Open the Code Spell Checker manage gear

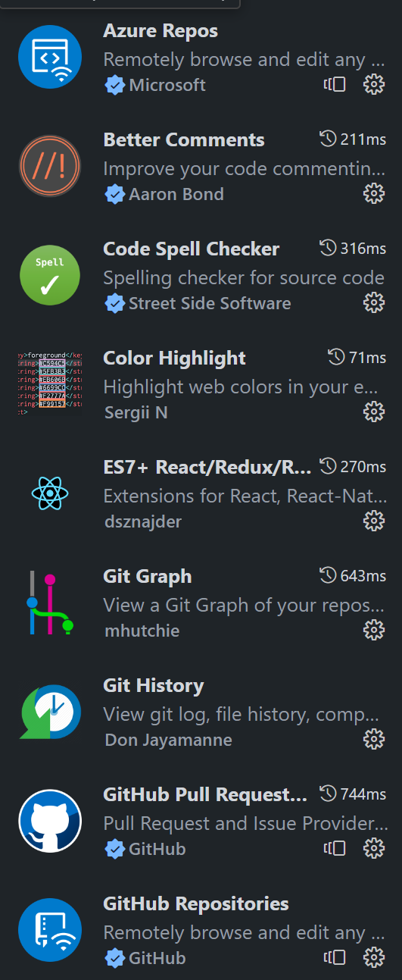(374, 303)
